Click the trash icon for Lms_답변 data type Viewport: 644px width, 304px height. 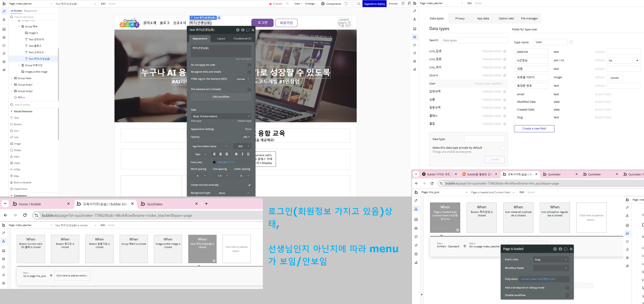505,51
